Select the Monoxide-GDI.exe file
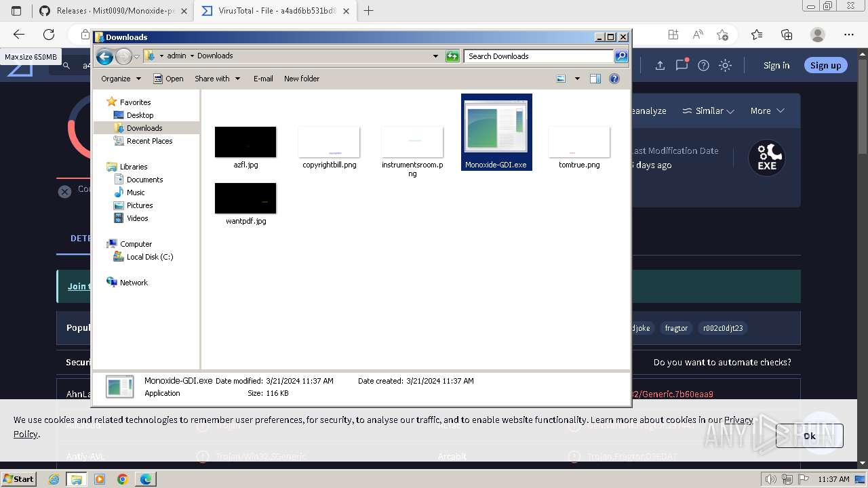 pyautogui.click(x=496, y=132)
